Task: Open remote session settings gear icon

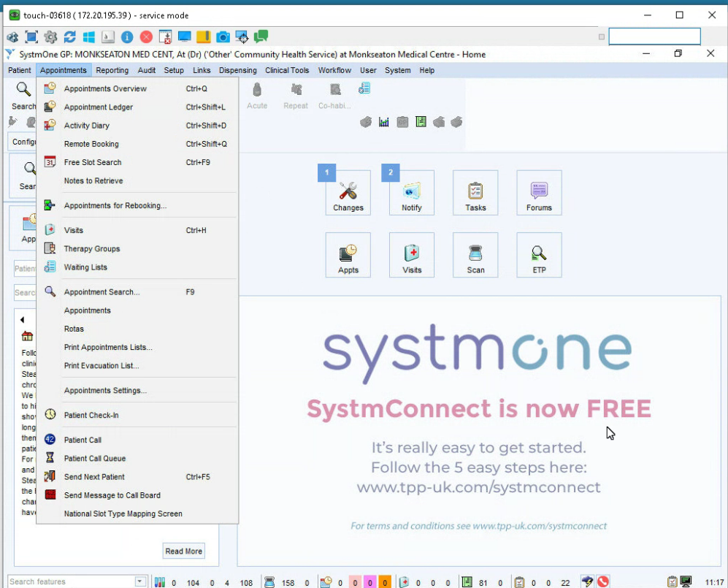Action: click(50, 37)
